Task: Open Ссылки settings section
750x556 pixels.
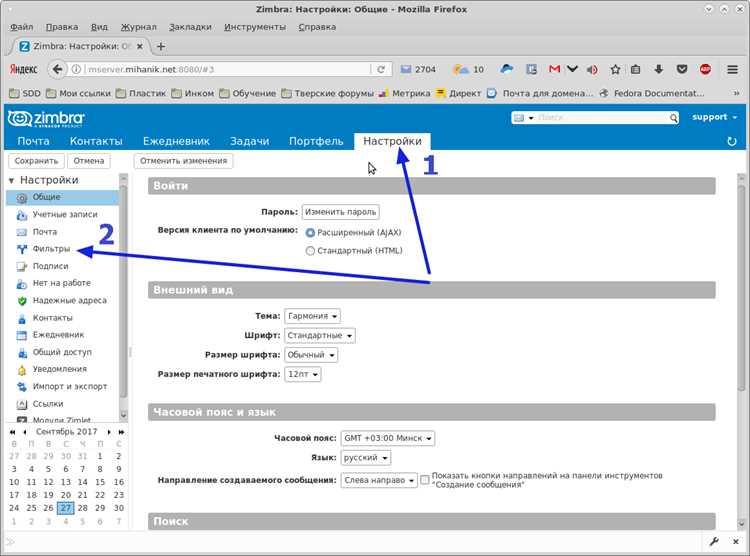Action: coord(47,404)
